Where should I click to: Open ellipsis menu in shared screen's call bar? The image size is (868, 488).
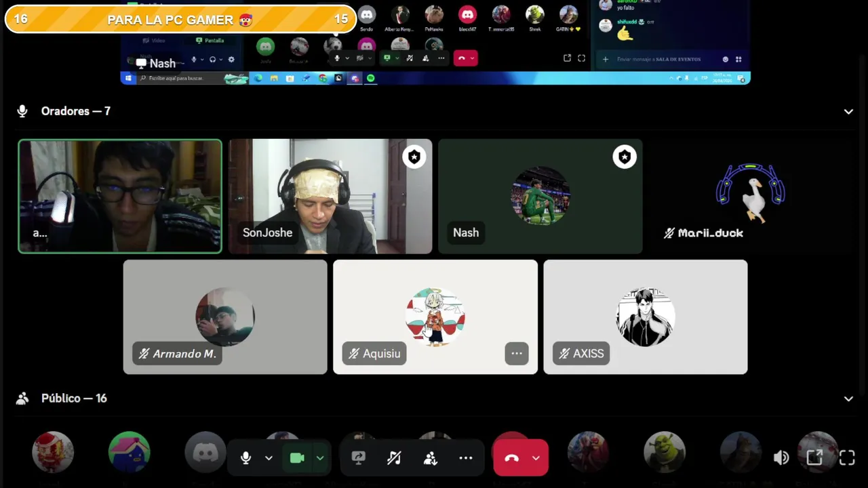[x=441, y=58]
